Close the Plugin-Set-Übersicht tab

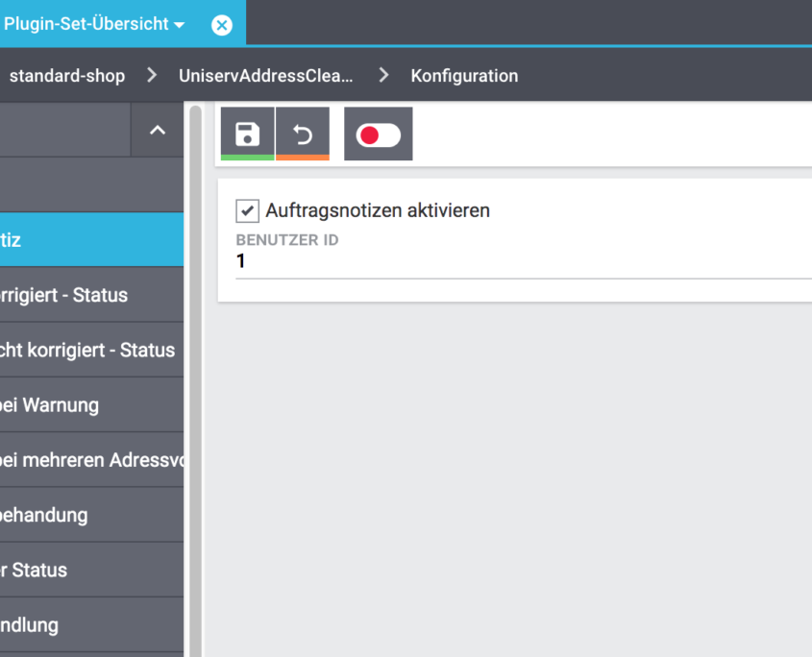coord(222,25)
